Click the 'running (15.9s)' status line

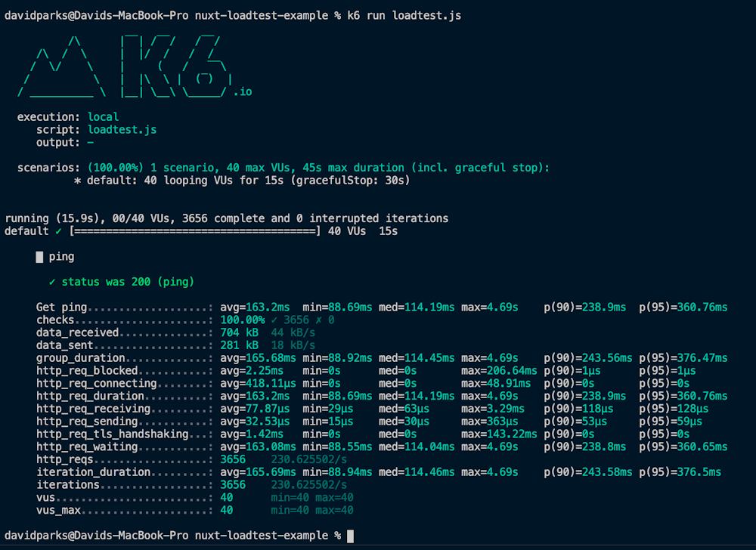(227, 218)
